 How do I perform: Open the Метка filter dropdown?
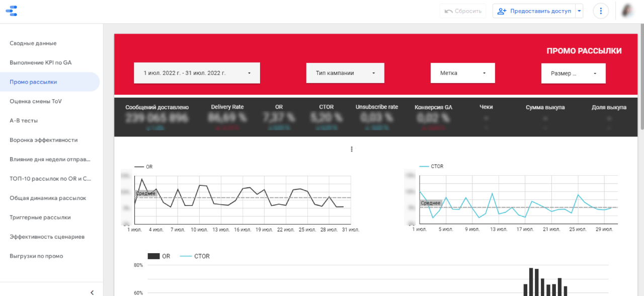coord(463,73)
